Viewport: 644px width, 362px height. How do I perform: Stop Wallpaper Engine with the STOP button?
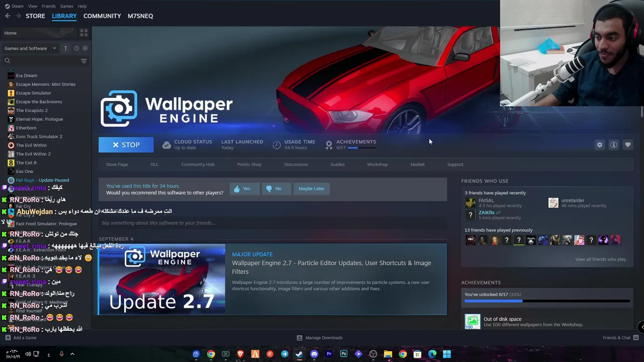(126, 145)
